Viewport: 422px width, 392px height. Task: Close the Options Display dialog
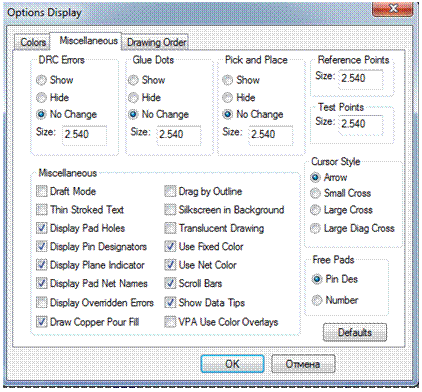pyautogui.click(x=394, y=8)
